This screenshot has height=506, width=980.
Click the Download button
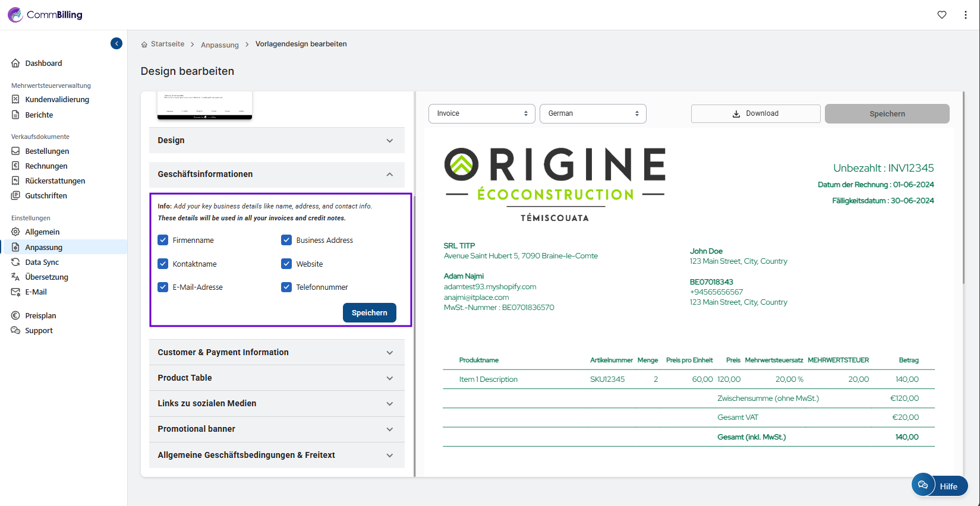coord(755,113)
